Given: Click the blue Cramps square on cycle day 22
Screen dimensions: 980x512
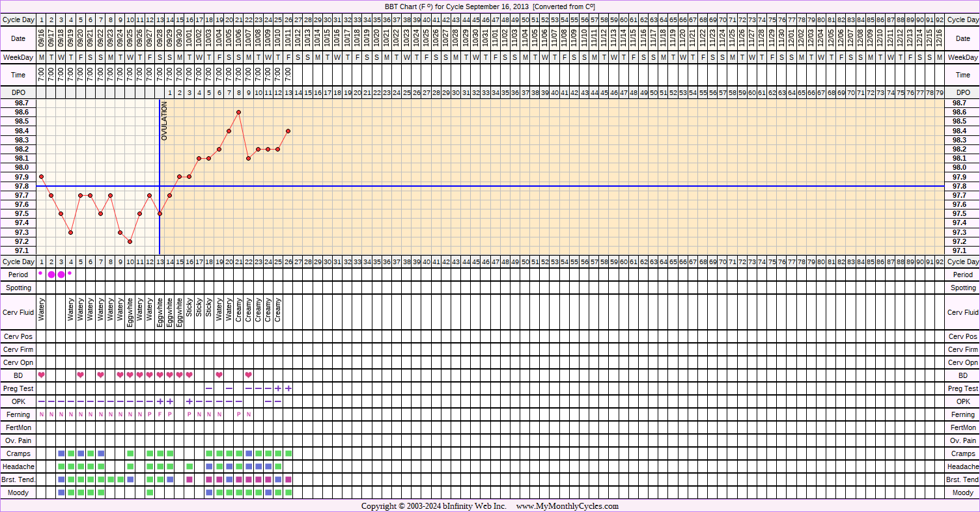Looking at the screenshot, I should 249,453.
